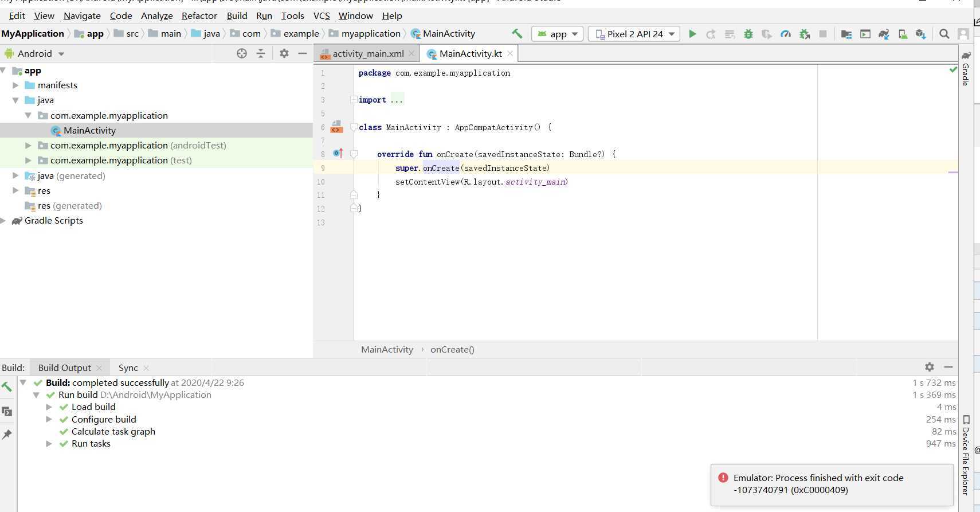Click the myapplication breadcrumb
980x512 pixels.
click(x=371, y=33)
